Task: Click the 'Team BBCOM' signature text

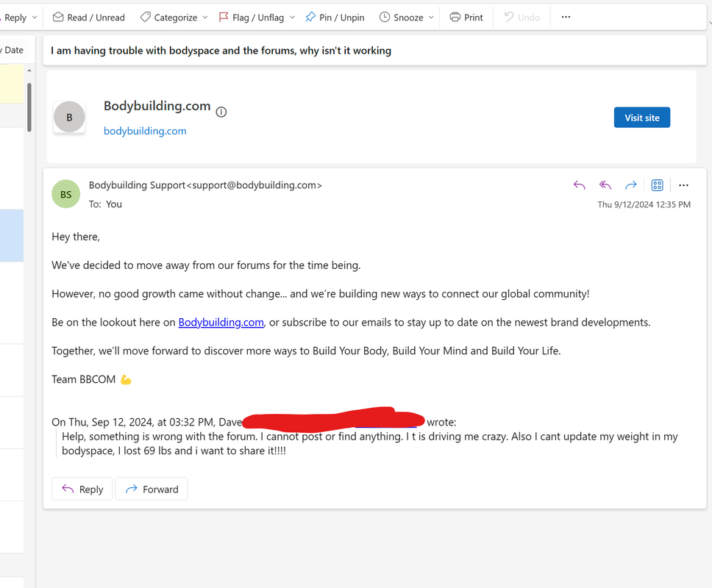Action: [84, 379]
